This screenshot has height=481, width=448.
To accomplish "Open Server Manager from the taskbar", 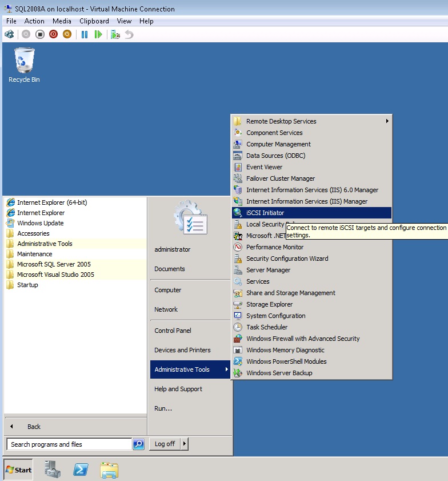I will tap(53, 470).
